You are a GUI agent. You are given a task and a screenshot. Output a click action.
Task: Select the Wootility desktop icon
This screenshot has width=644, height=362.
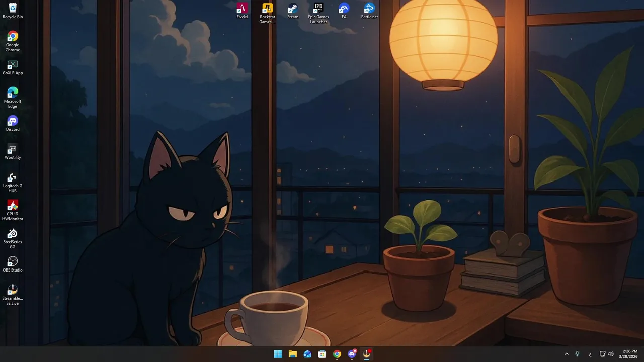tap(13, 152)
